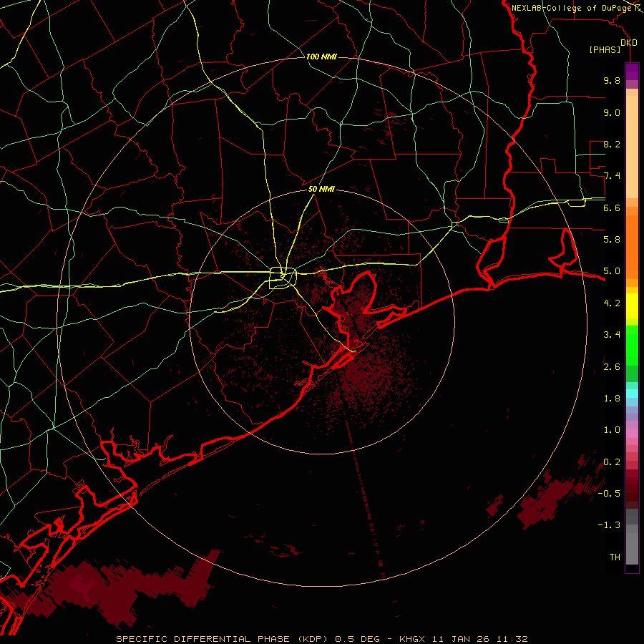Select the 0.2 scale value
The width and height of the screenshot is (644, 644).
[x=612, y=462]
